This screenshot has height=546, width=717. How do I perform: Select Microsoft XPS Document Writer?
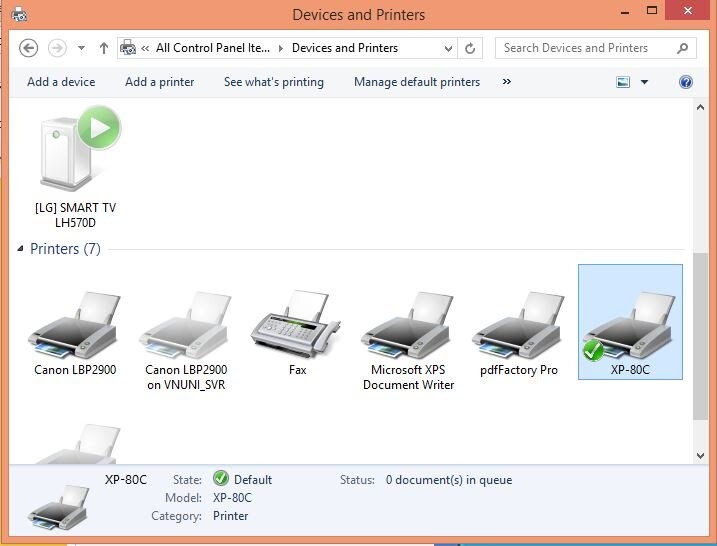(x=408, y=341)
